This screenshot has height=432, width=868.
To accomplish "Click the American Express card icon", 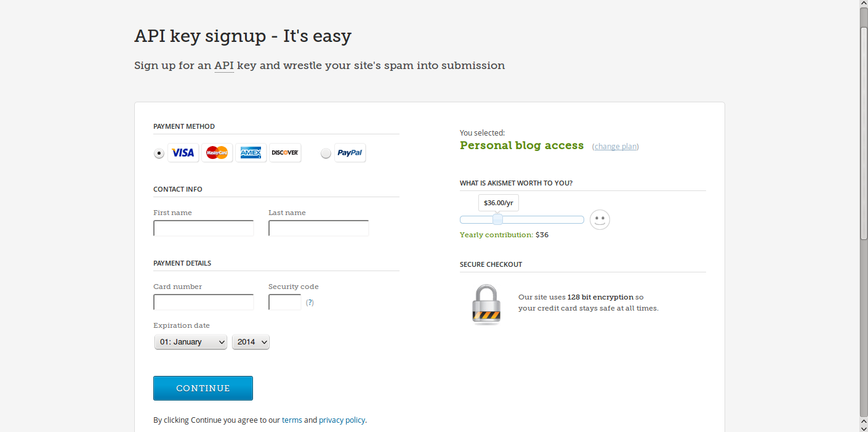I will pos(251,153).
